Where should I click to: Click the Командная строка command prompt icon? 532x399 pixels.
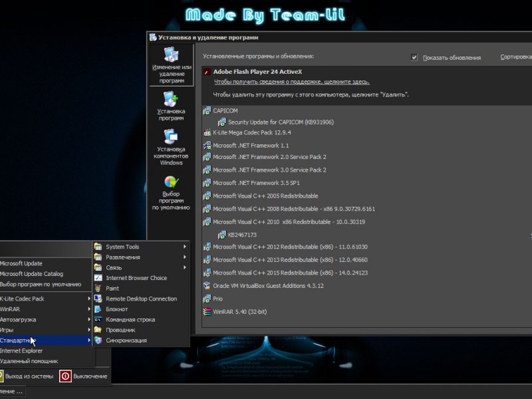click(98, 320)
